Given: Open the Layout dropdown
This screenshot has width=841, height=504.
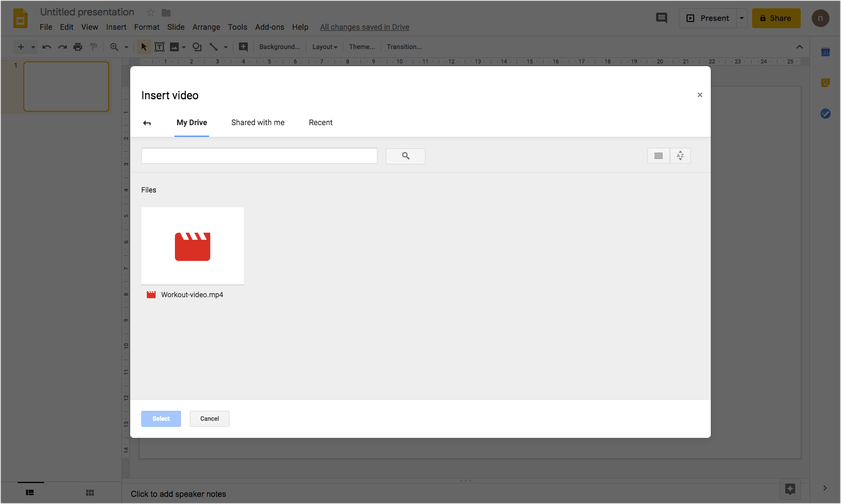Looking at the screenshot, I should pos(324,47).
